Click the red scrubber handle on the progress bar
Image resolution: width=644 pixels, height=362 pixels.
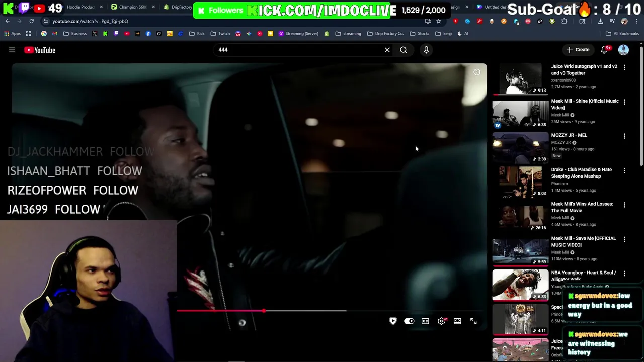[x=264, y=311]
